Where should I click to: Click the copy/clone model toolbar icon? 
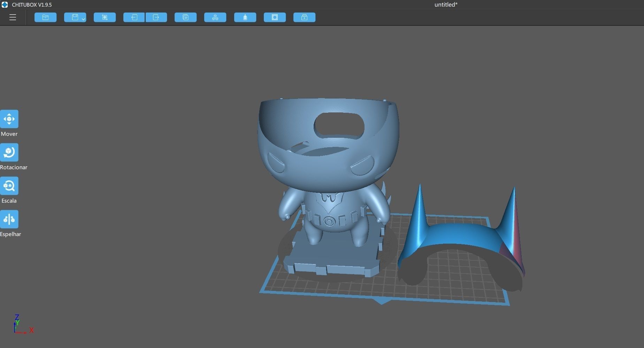185,17
